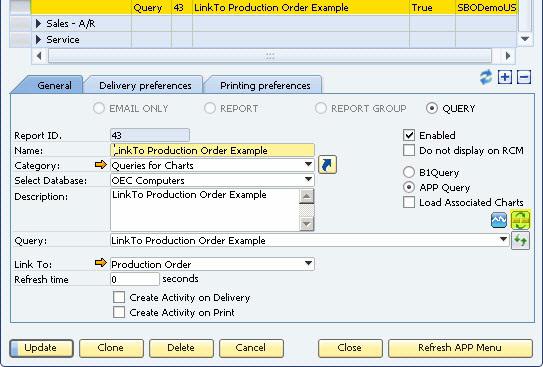Select the APP Query radio option

(409, 187)
